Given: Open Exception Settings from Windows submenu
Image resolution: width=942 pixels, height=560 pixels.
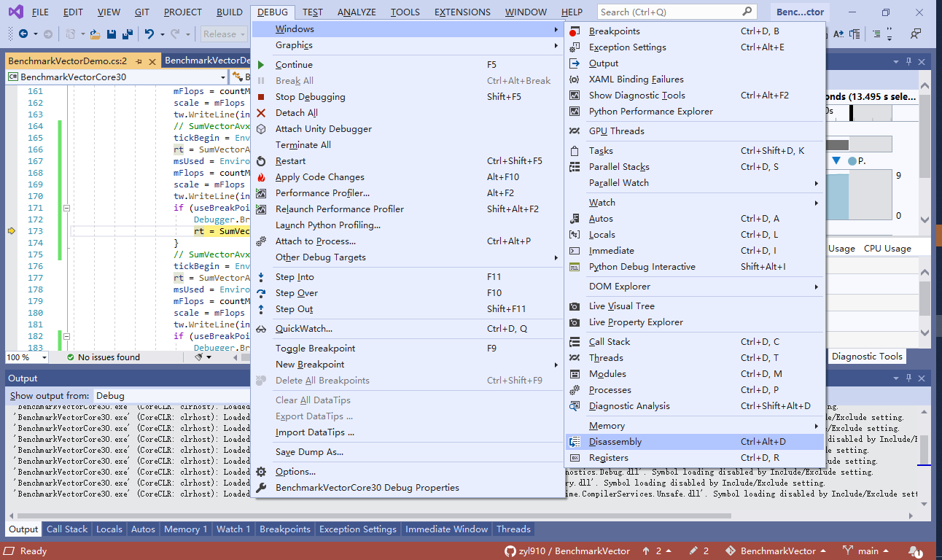Looking at the screenshot, I should coord(695,47).
